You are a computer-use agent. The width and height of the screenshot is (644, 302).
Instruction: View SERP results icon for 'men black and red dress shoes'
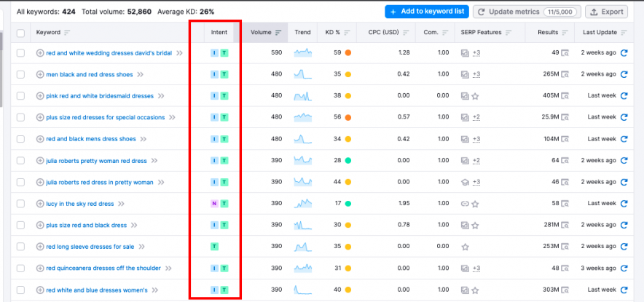click(565, 75)
